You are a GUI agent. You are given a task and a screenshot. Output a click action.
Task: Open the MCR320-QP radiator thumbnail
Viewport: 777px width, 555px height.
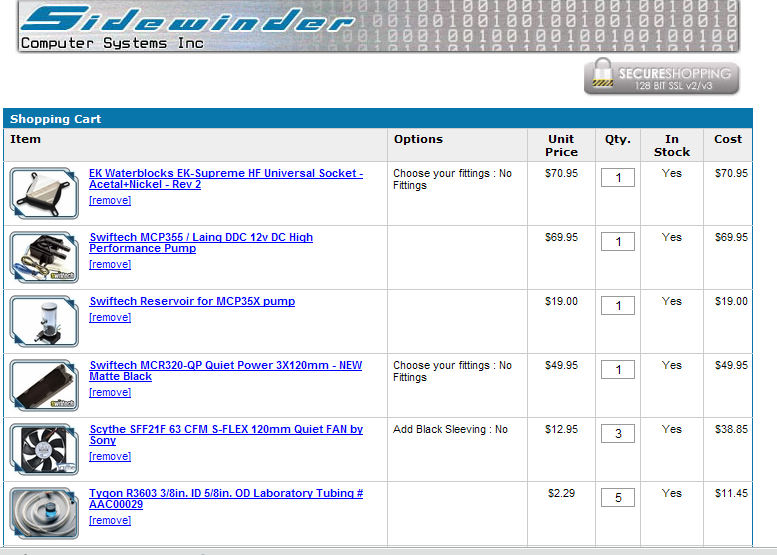44,385
